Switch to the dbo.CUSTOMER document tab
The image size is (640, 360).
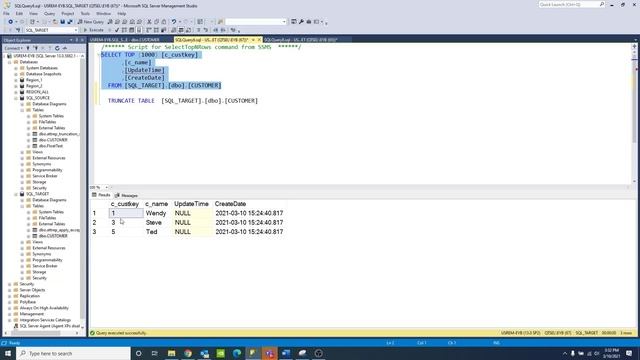(x=125, y=40)
